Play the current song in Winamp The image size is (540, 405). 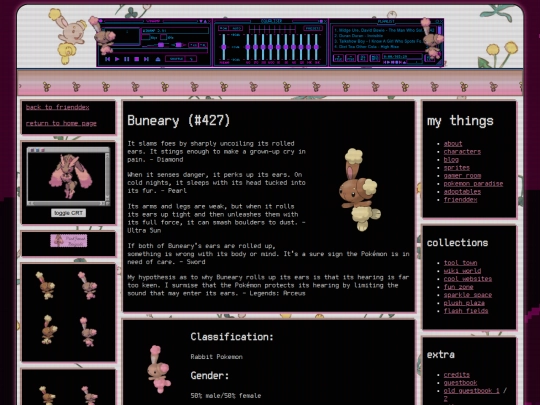[x=117, y=59]
